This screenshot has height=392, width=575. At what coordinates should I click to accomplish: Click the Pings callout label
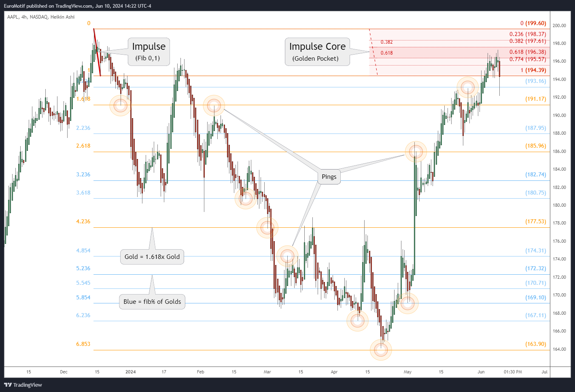(329, 177)
